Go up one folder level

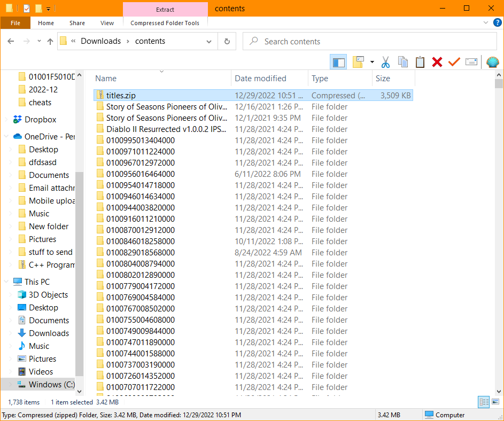point(50,41)
